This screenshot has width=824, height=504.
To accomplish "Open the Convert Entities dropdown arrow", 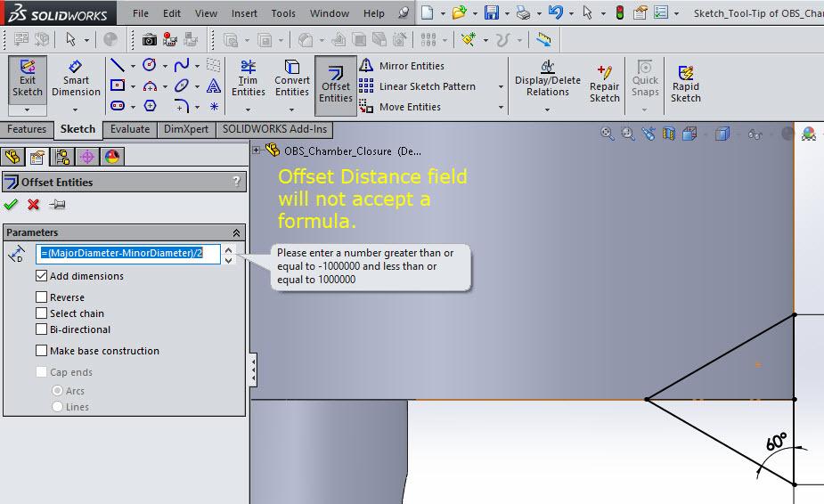I will point(291,110).
